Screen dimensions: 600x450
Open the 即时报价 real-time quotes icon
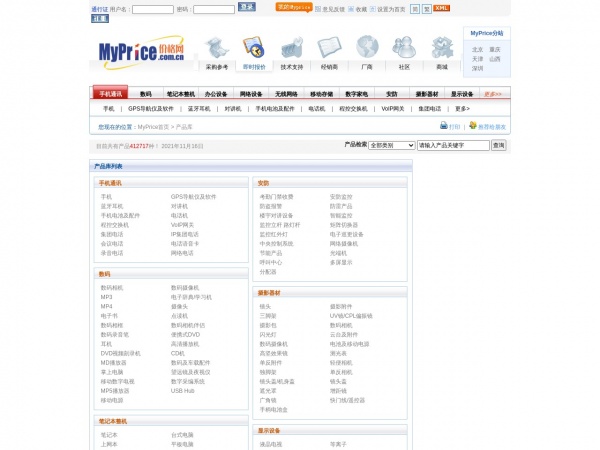point(254,47)
